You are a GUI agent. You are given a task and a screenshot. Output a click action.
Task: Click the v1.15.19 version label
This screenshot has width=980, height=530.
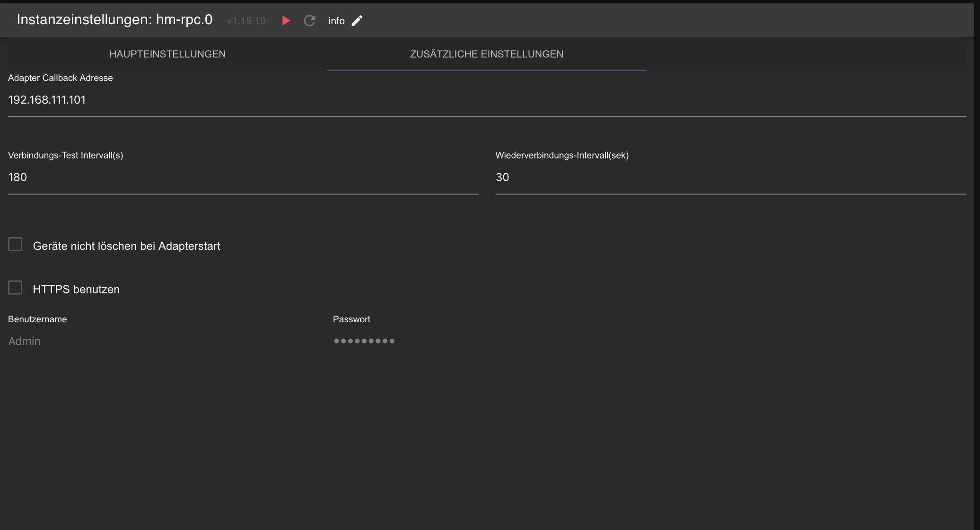pyautogui.click(x=246, y=21)
